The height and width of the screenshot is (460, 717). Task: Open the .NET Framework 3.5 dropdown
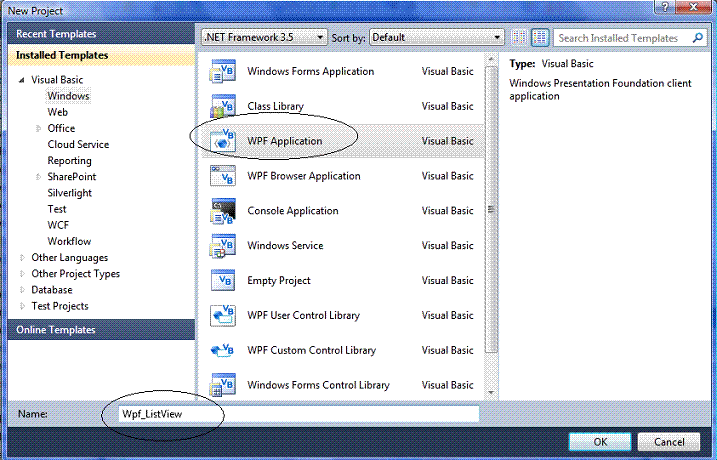coord(264,37)
